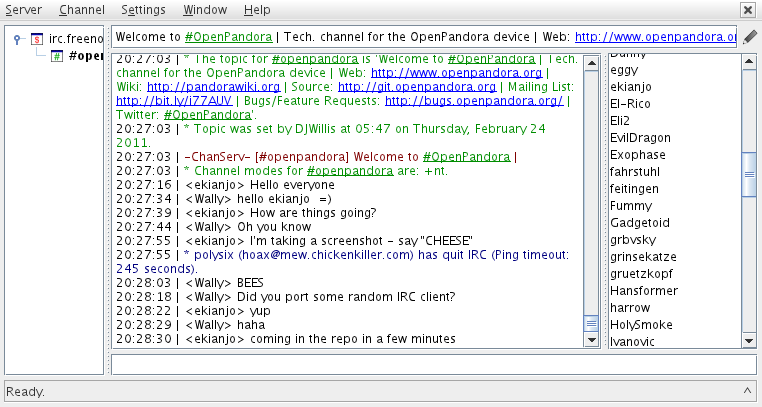762x407 pixels.
Task: Select user Fummy in nick list
Action: point(631,206)
